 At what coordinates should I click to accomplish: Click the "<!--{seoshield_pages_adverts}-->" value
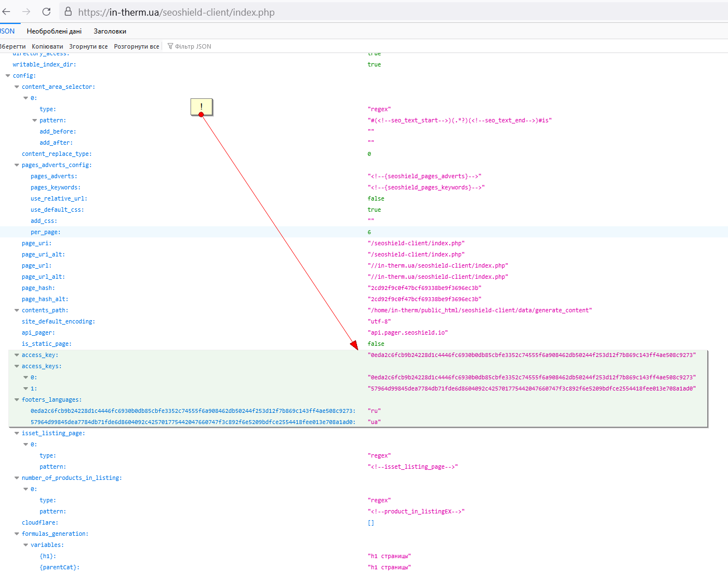tap(425, 177)
